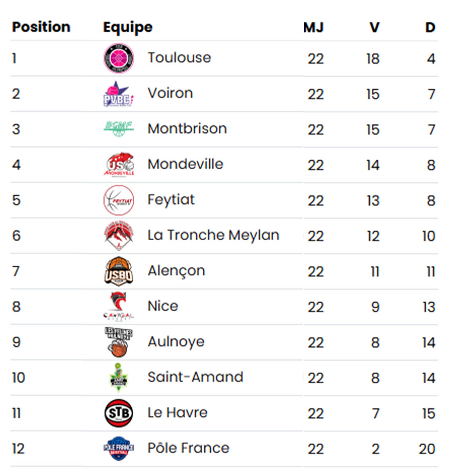Screen dimensions: 469x476
Task: Click the Mondeville team logo
Action: [119, 164]
